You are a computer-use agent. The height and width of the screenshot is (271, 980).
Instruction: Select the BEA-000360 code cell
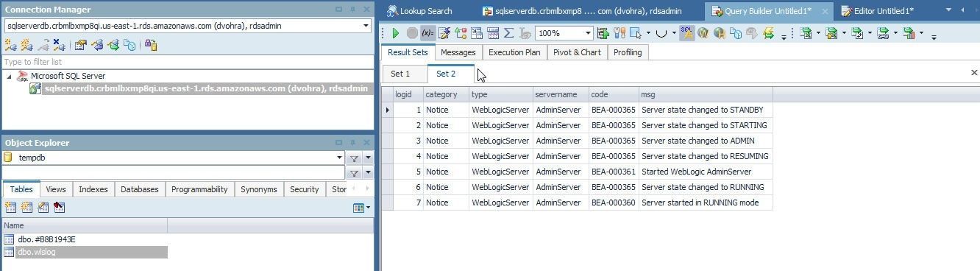614,203
